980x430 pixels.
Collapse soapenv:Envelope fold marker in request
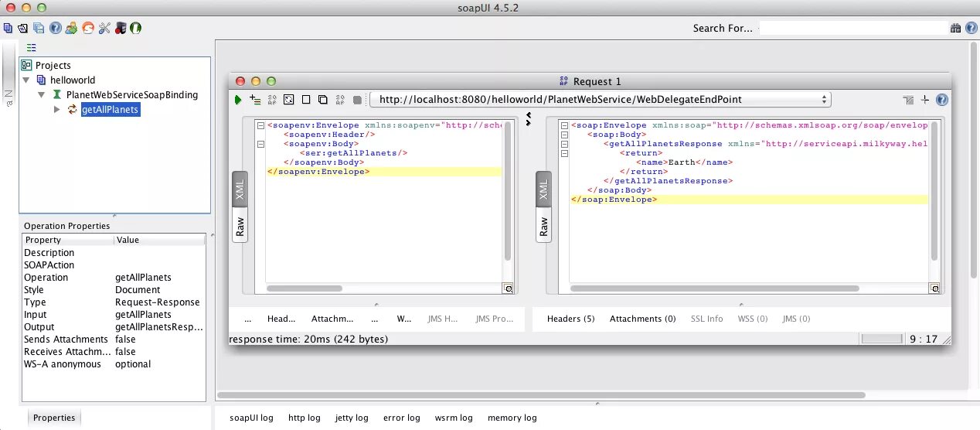[261, 125]
